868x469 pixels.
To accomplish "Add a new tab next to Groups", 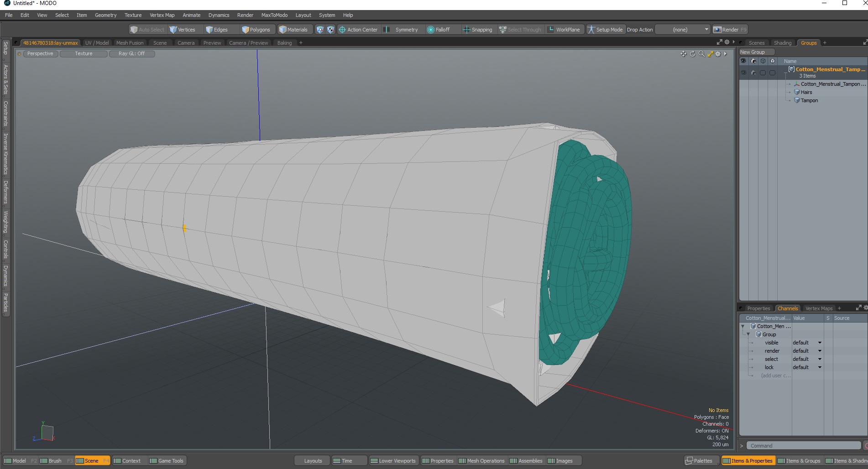I will coord(825,43).
